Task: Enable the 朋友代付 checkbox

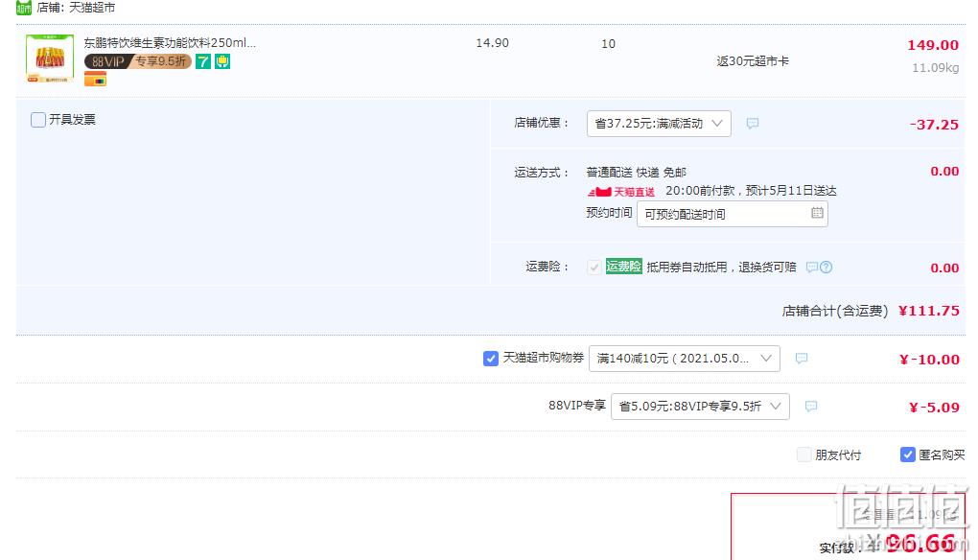Action: (804, 455)
